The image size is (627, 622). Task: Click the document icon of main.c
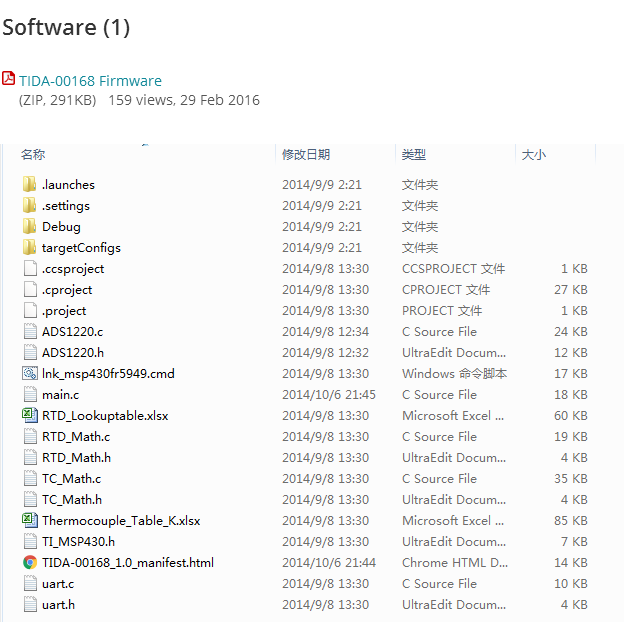30,394
